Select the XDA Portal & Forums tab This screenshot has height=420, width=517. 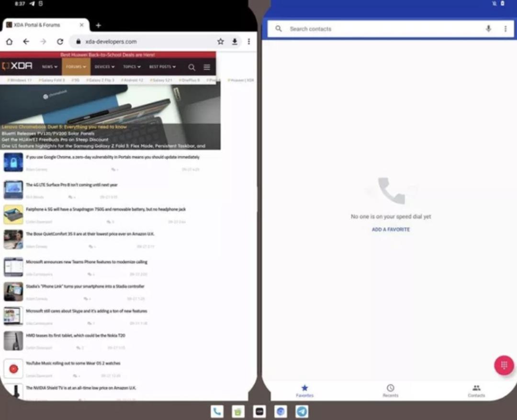(x=45, y=25)
